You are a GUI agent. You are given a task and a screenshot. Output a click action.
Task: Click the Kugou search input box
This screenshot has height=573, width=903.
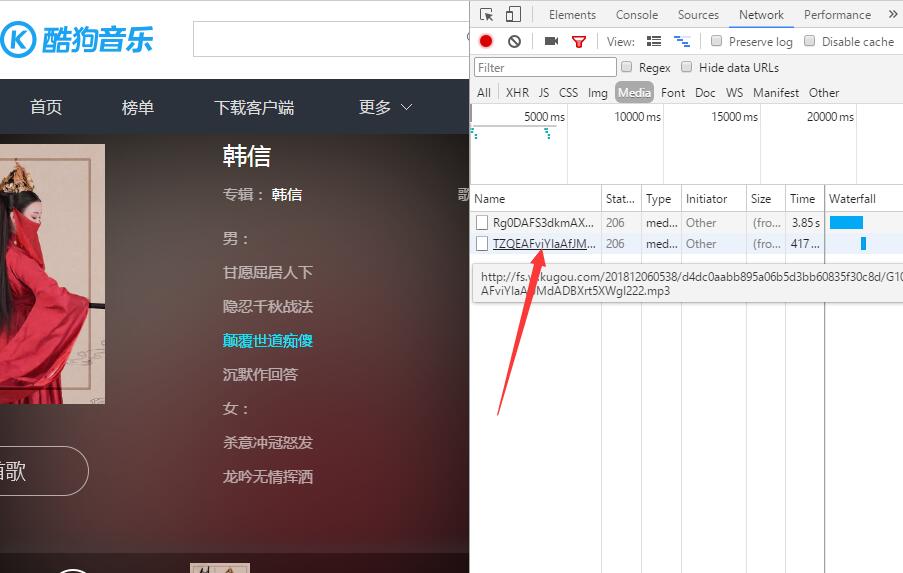pyautogui.click(x=331, y=39)
